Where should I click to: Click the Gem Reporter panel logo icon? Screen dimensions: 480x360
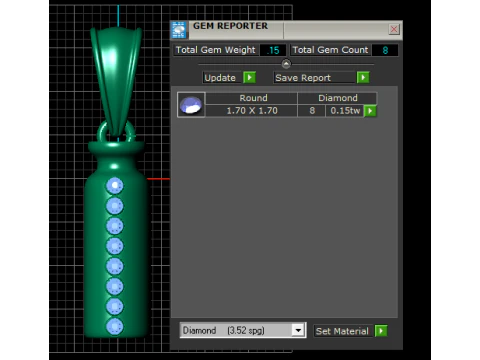click(x=179, y=30)
